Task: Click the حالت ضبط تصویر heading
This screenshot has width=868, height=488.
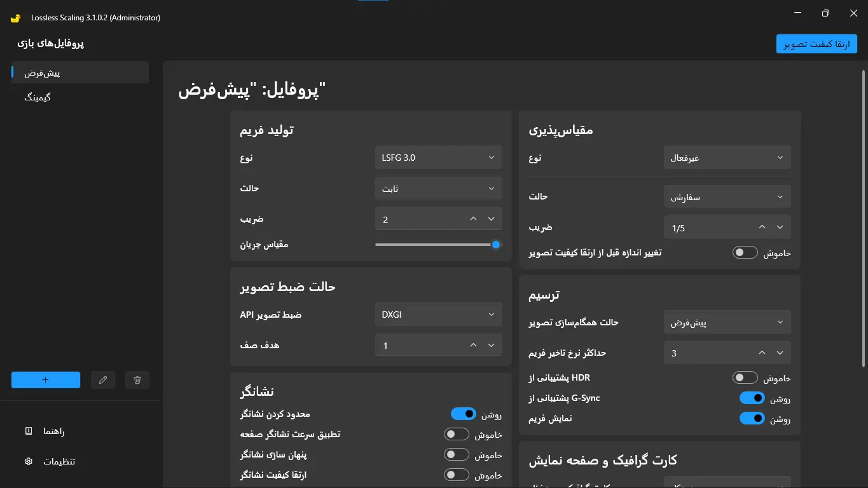Action: click(287, 287)
